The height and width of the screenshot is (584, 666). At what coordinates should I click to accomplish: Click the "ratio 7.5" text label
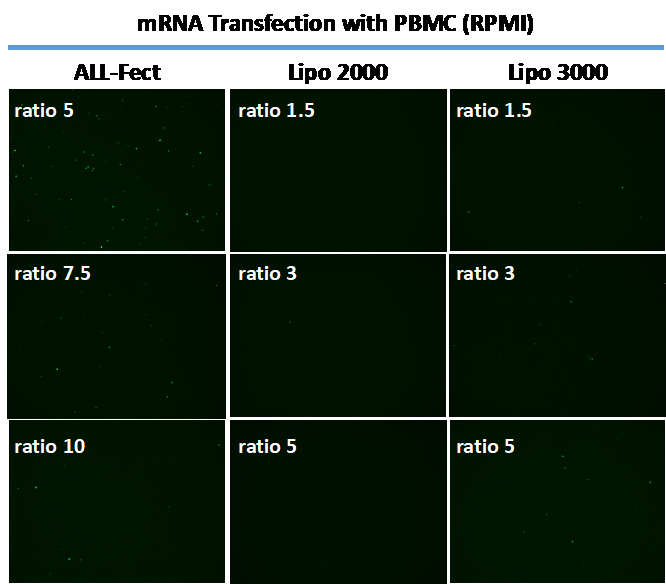tap(52, 273)
